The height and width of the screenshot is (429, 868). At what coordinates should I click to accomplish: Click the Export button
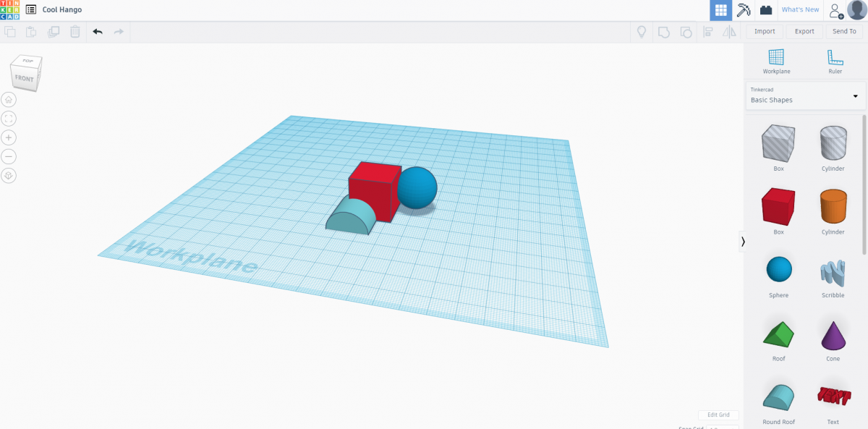click(804, 31)
